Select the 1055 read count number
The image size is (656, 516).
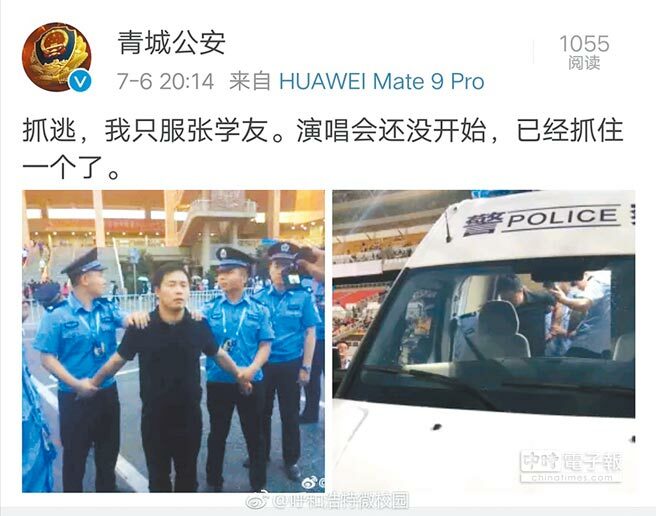click(584, 44)
